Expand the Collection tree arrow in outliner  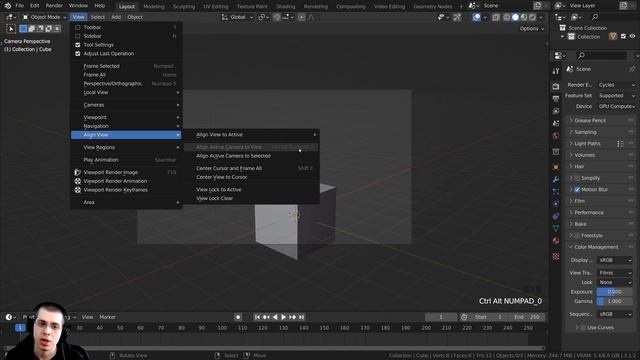point(562,37)
